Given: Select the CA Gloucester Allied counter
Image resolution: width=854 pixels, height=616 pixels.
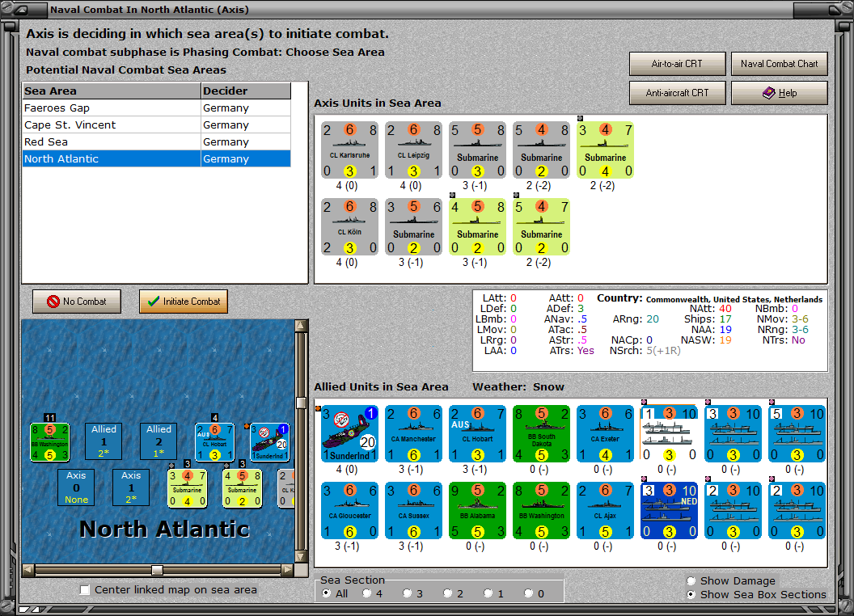Looking at the screenshot, I should (349, 510).
